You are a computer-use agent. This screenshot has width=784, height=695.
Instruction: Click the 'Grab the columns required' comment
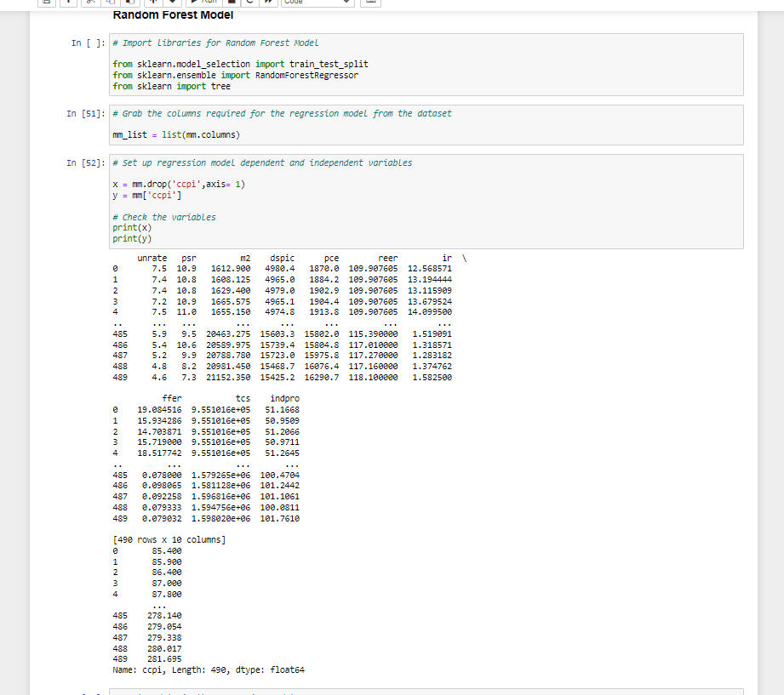[282, 114]
